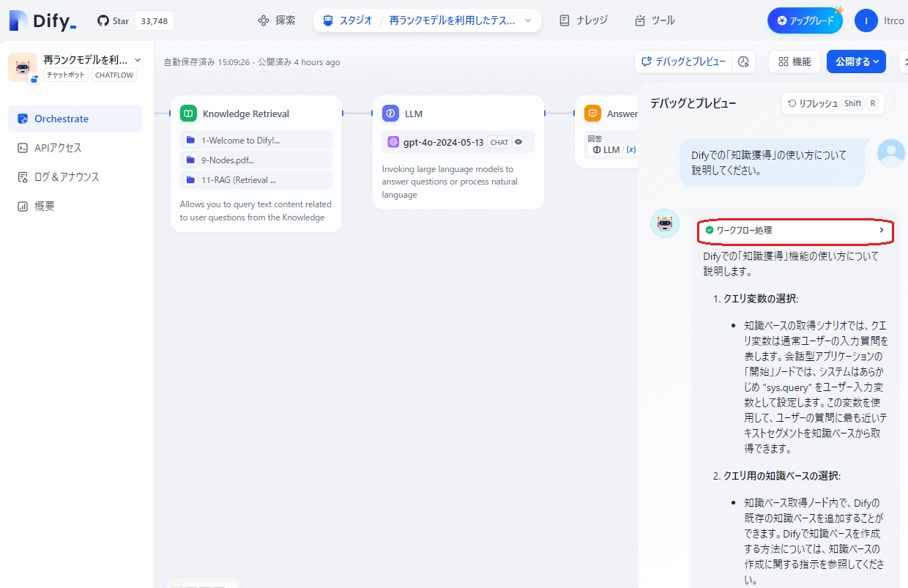Screen dimensions: 908x588
Task: Click the 機能 (Features) button
Action: [x=794, y=62]
